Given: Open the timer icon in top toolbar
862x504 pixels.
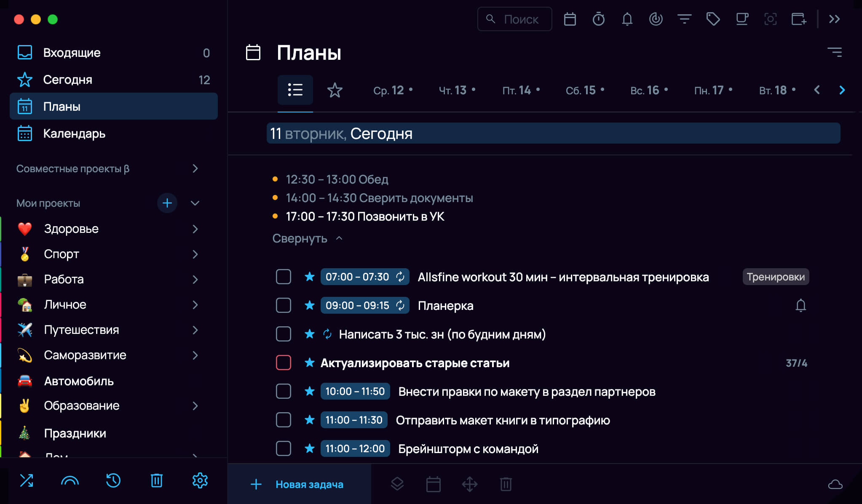Looking at the screenshot, I should pyautogui.click(x=598, y=19).
